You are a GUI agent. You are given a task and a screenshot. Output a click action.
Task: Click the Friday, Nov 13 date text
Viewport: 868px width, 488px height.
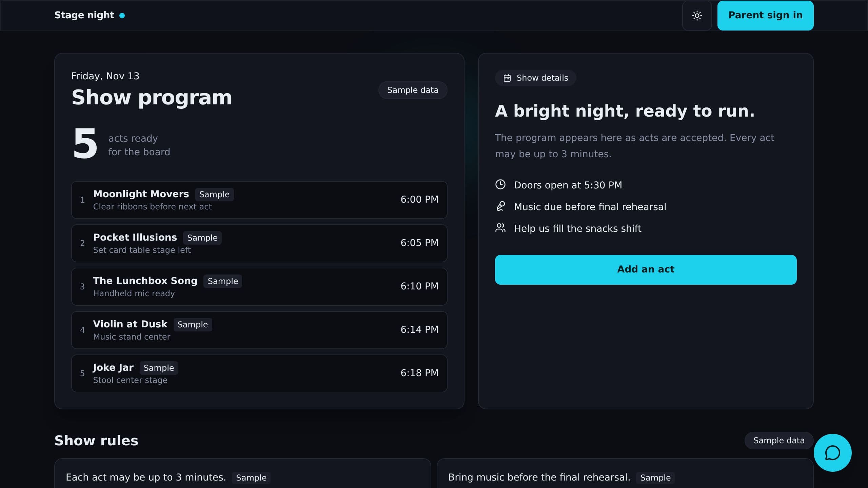pyautogui.click(x=105, y=76)
